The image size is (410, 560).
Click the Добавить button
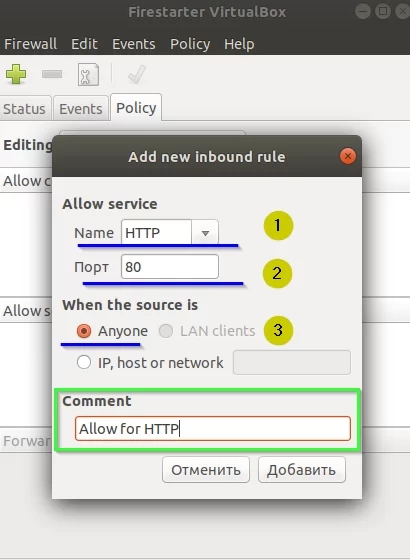302,470
